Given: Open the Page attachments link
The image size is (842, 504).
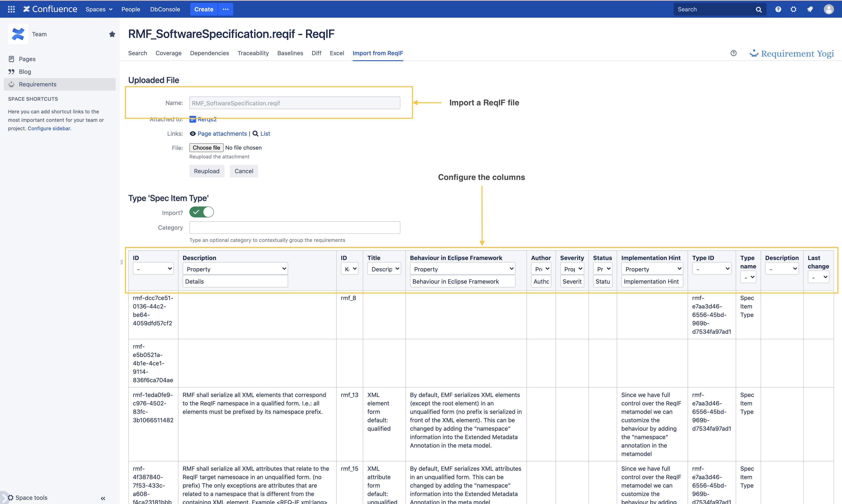Looking at the screenshot, I should 222,133.
